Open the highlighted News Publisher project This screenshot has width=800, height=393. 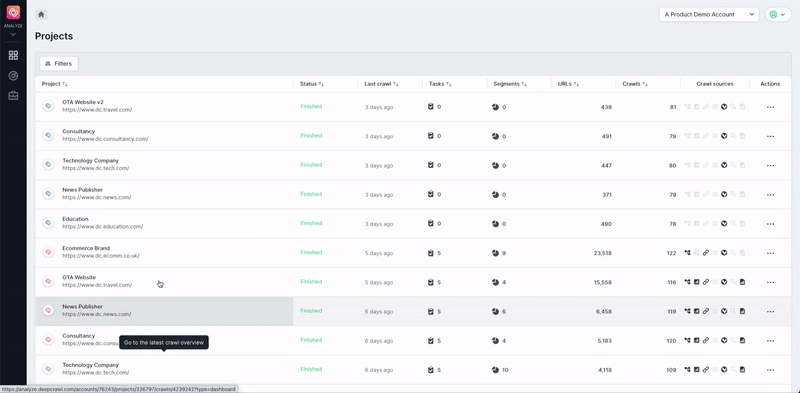[82, 307]
